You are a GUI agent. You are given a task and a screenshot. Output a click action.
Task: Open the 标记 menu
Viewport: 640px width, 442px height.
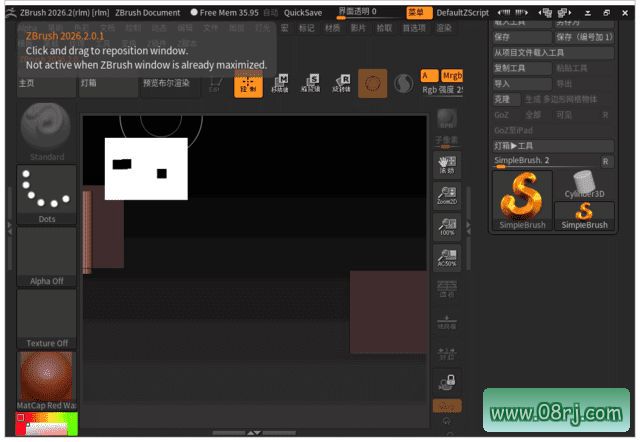[307, 28]
